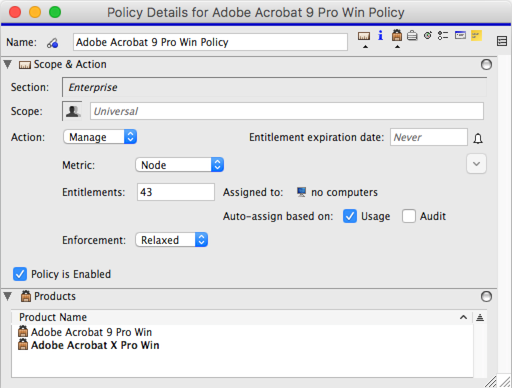Click the 'no computers' assigned text
This screenshot has width=512, height=388.
(x=344, y=192)
